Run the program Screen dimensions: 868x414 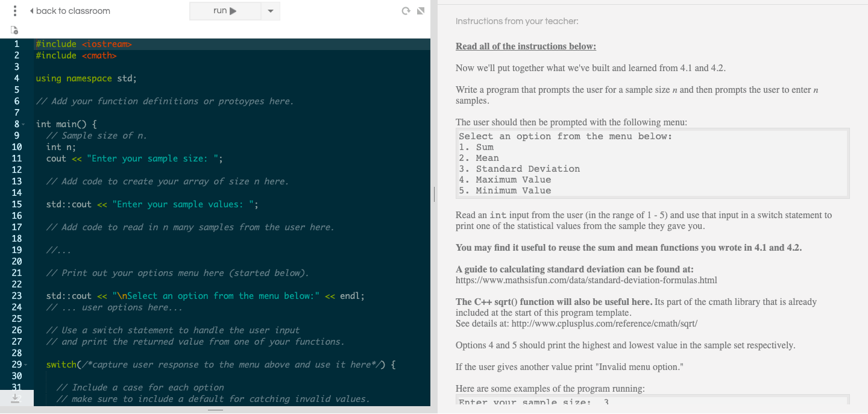[x=225, y=11]
